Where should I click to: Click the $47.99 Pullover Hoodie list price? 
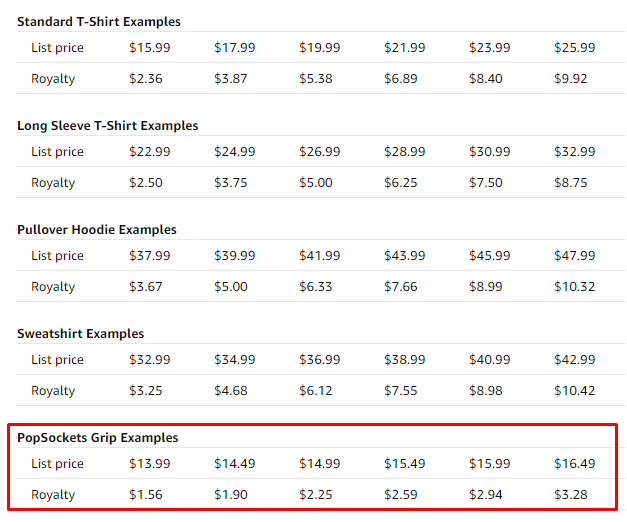pyautogui.click(x=575, y=256)
